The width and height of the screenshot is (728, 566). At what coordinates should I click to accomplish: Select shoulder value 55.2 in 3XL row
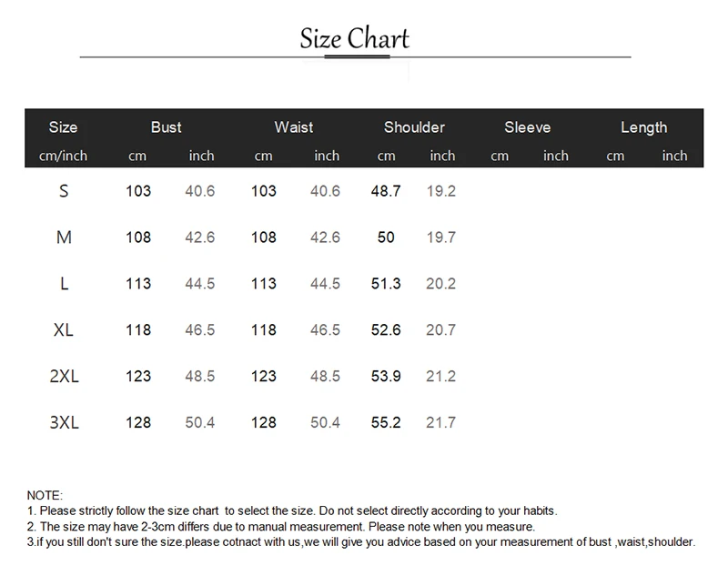386,422
